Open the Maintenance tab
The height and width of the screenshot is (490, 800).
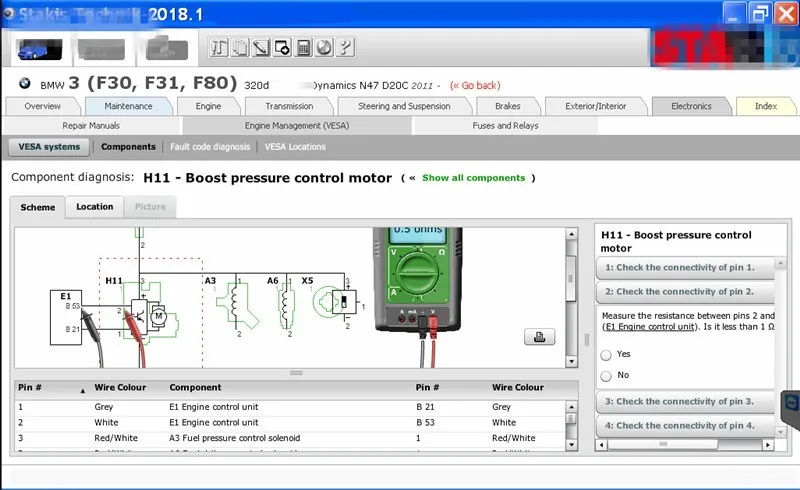[x=128, y=106]
